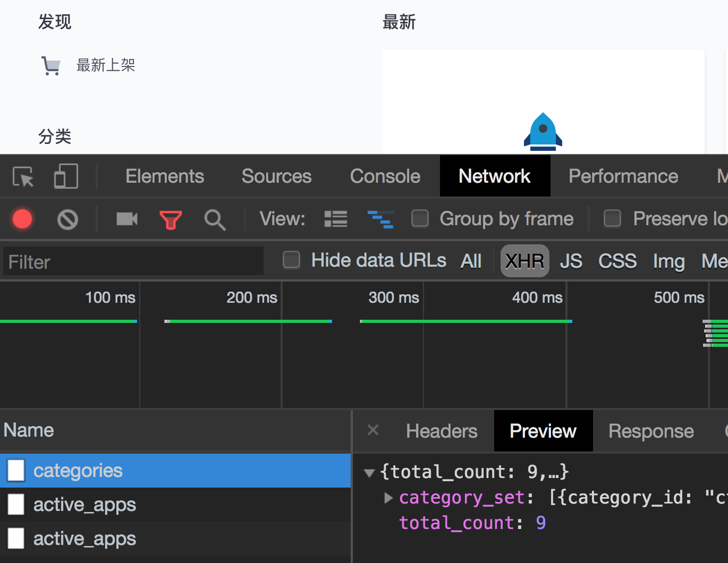Collapse the total_count JSON object
Screen dimensions: 728x563
369,473
